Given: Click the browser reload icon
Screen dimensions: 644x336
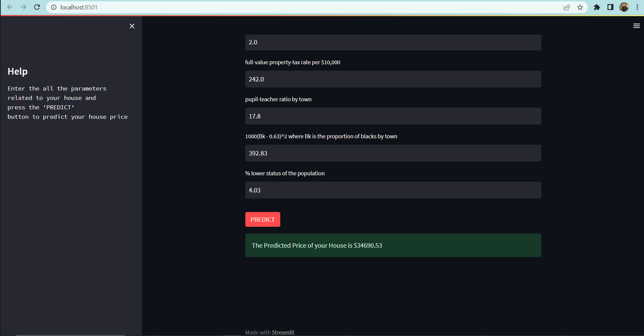Looking at the screenshot, I should click(37, 7).
